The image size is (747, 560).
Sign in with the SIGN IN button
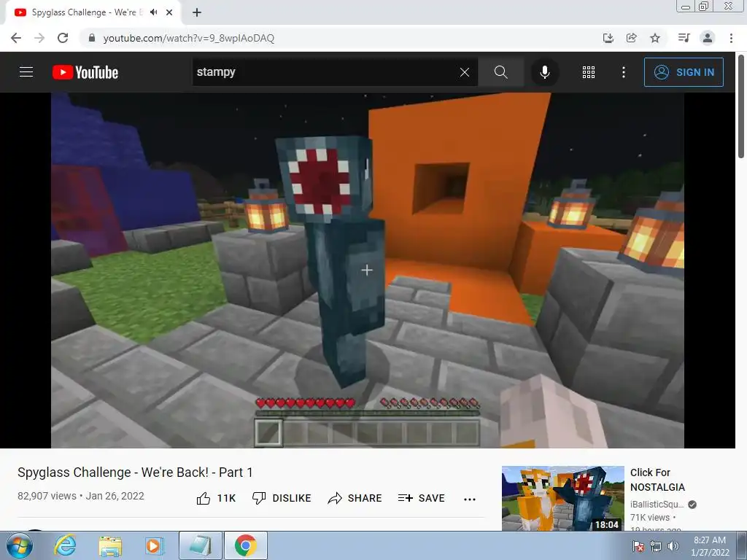pos(684,72)
